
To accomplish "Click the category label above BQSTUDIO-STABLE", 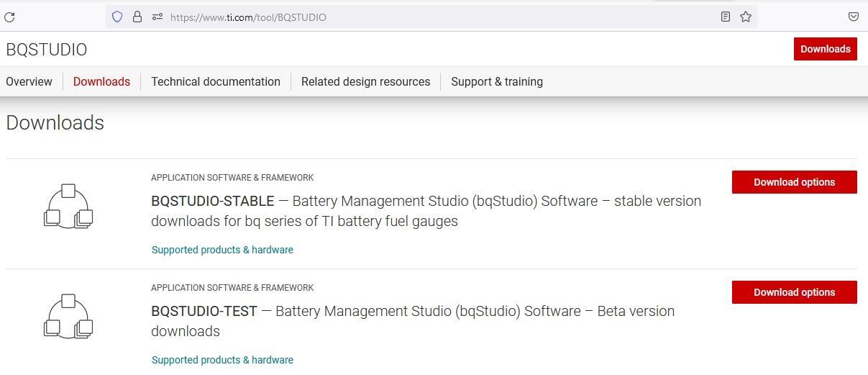I will [x=232, y=177].
